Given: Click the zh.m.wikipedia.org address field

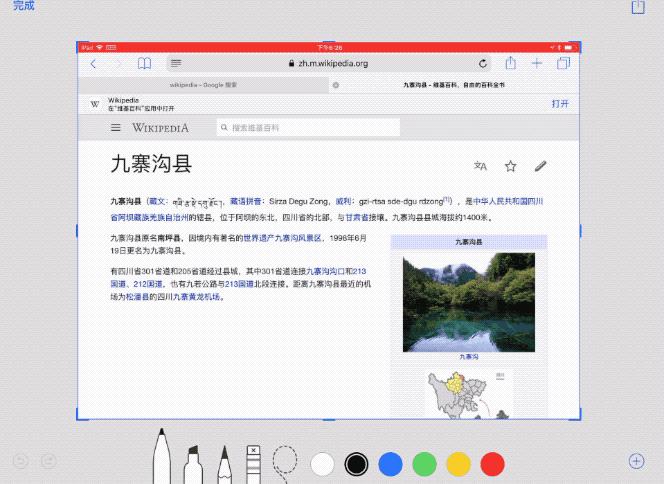Looking at the screenshot, I should coord(329,64).
